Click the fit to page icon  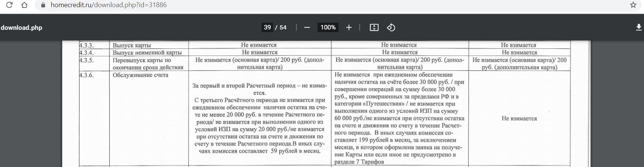[x=374, y=28]
